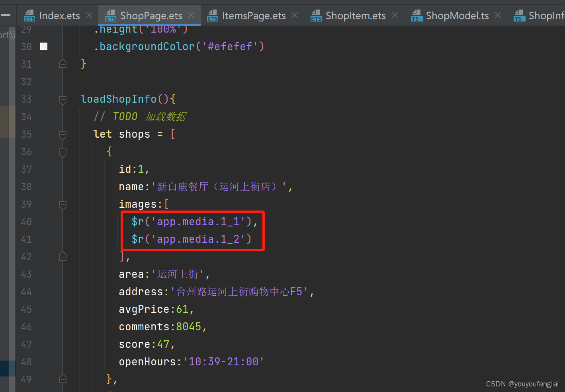565x392 pixels.
Task: Click line number 34 in the gutter
Action: click(x=26, y=117)
